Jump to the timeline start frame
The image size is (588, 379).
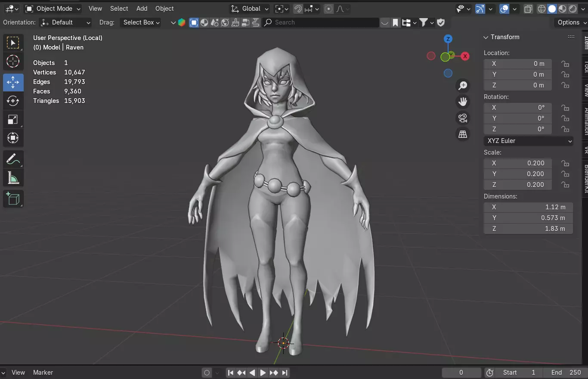[x=231, y=373]
